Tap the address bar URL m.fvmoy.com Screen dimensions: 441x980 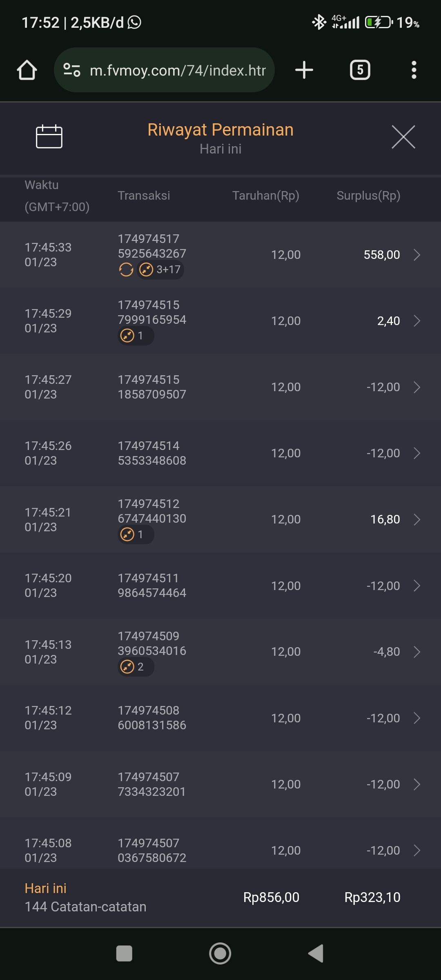pos(178,70)
